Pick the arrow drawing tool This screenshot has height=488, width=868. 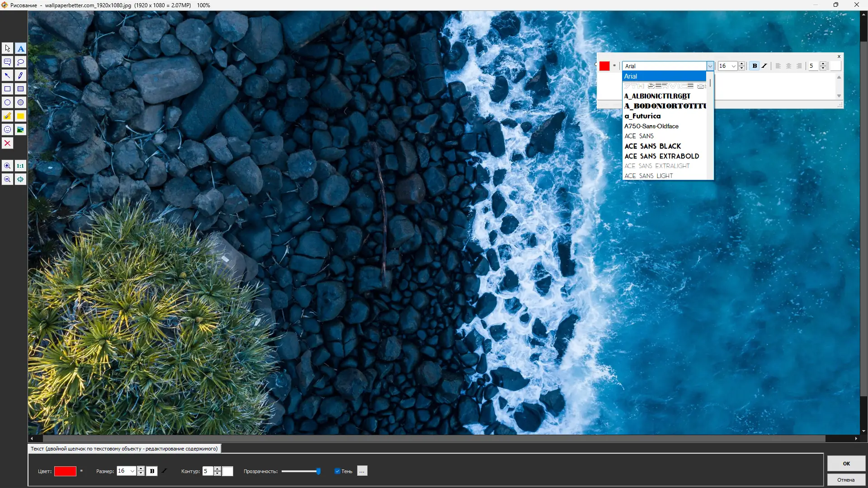7,75
